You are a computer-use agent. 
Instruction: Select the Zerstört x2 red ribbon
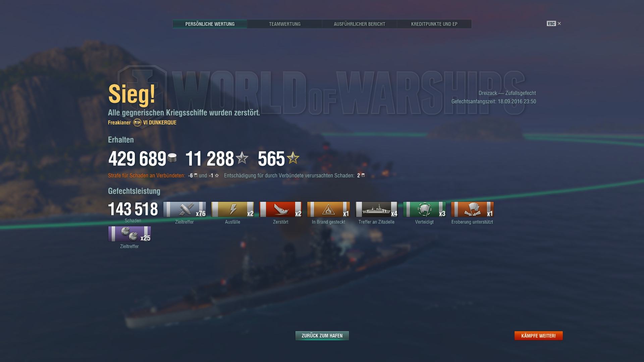280,209
